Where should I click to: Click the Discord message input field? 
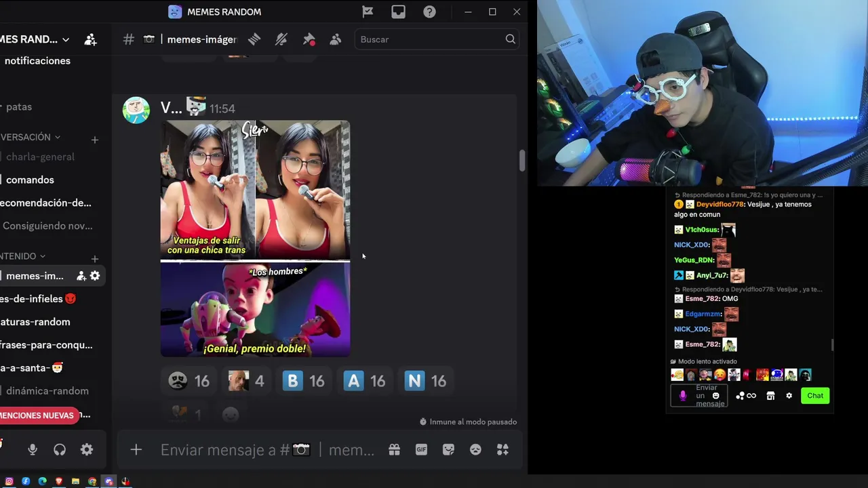267,449
